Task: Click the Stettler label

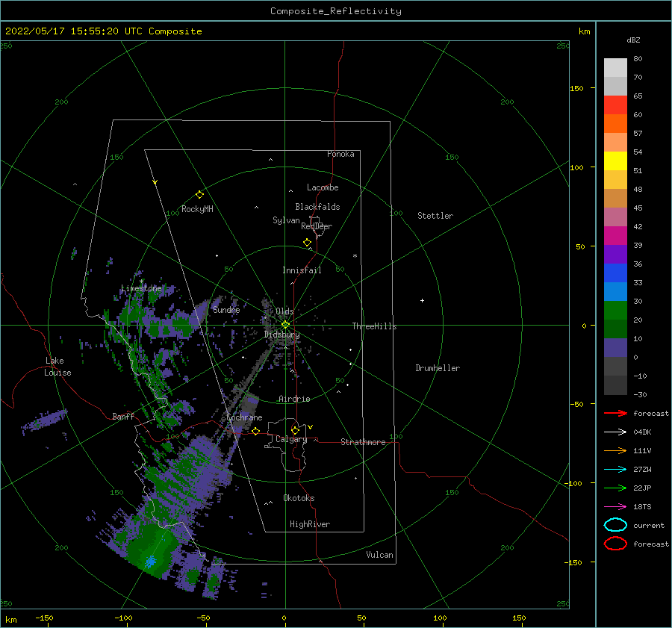Action: coord(435,216)
